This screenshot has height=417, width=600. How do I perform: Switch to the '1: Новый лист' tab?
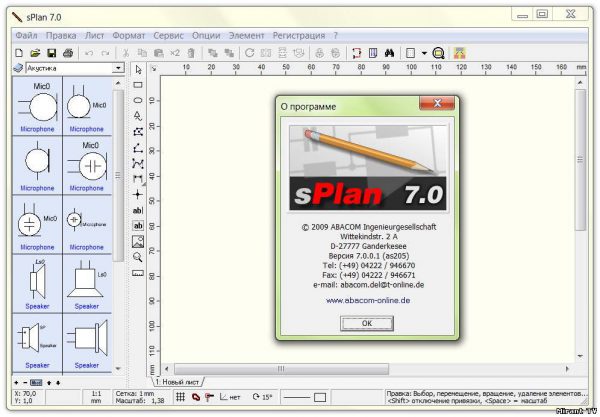click(x=178, y=382)
